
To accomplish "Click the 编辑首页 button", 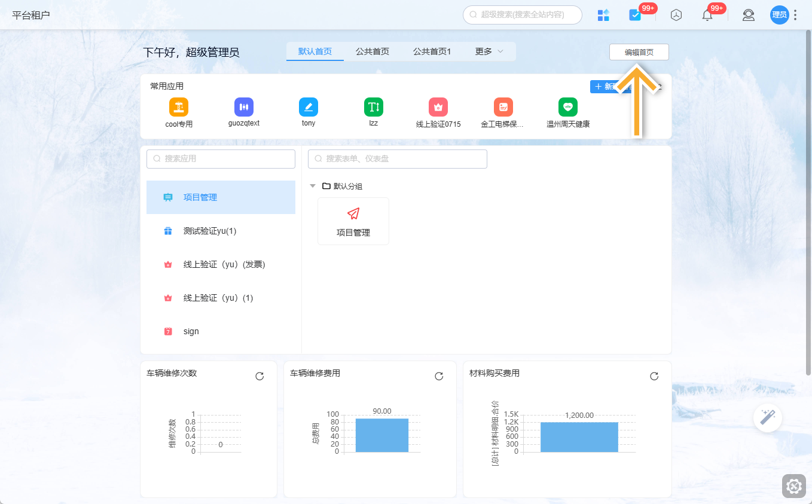I will pos(639,52).
